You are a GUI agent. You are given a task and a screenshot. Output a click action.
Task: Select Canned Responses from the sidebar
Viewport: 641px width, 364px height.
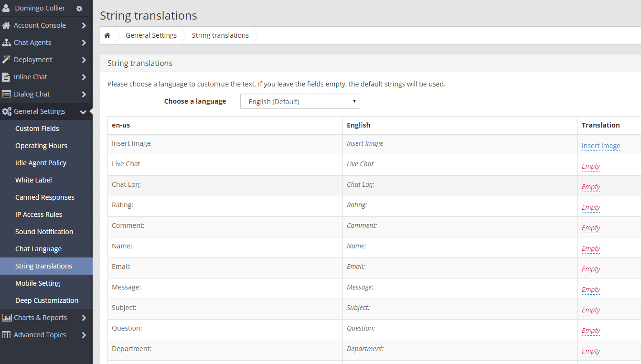44,197
